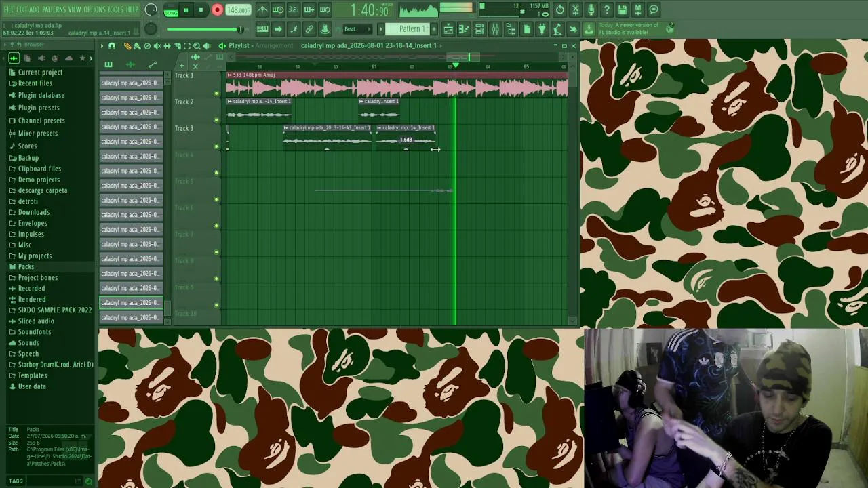The height and width of the screenshot is (488, 868).
Task: Click the undo history circular arrow icon
Action: (x=560, y=9)
